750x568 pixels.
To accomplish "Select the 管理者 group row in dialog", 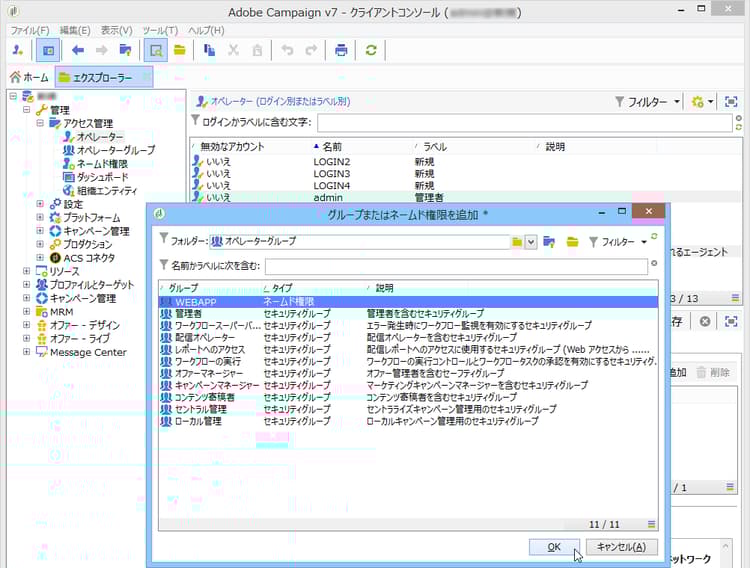I will (408, 313).
